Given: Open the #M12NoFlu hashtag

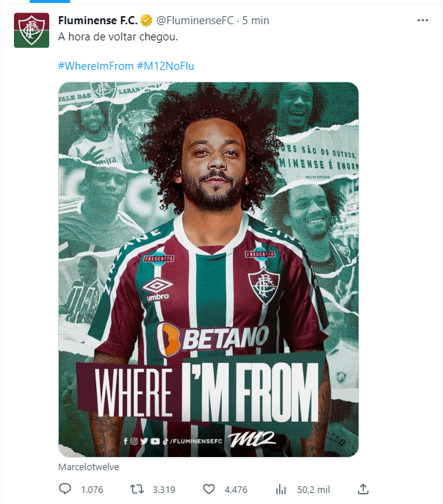Looking at the screenshot, I should (x=165, y=66).
